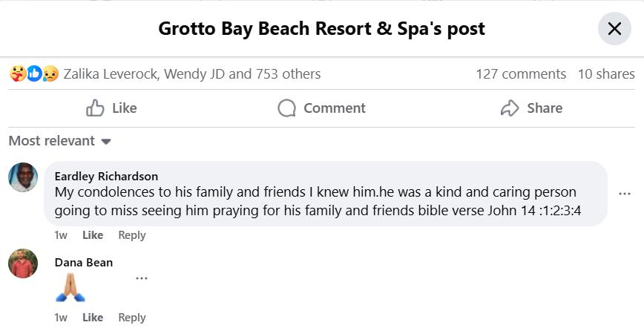Open Dana Bean's profile name link

click(x=84, y=262)
